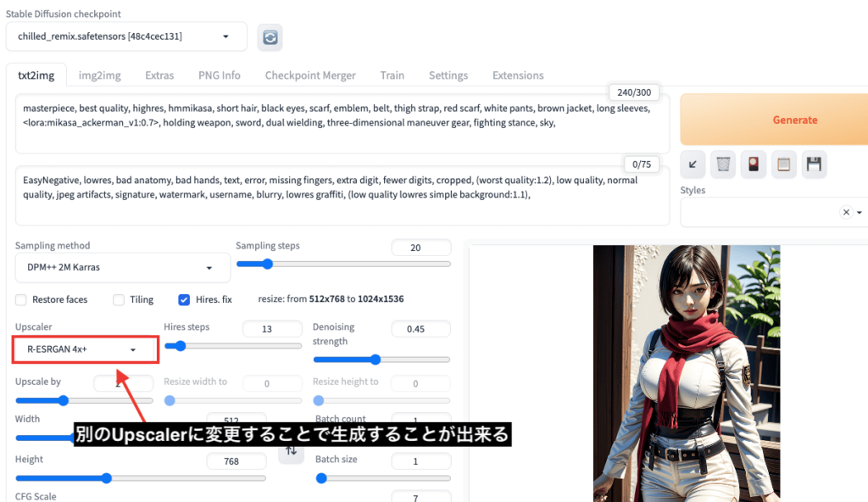Image resolution: width=868 pixels, height=502 pixels.
Task: Clear the Styles selection with the X icon
Action: (846, 212)
